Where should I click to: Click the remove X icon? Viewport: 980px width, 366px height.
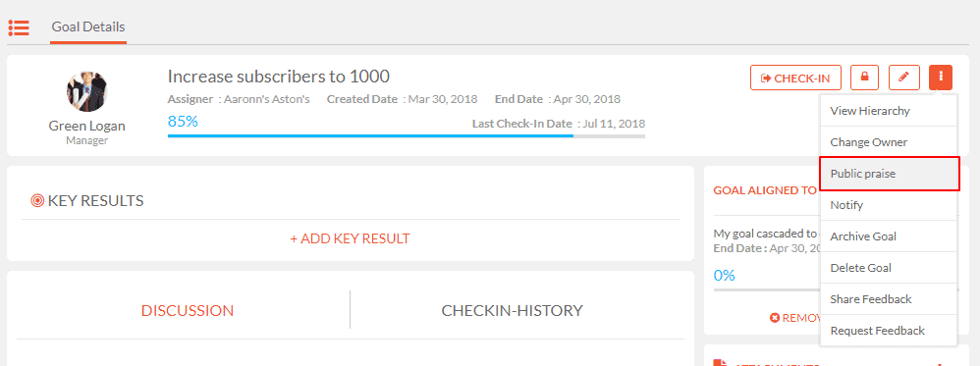click(x=775, y=318)
